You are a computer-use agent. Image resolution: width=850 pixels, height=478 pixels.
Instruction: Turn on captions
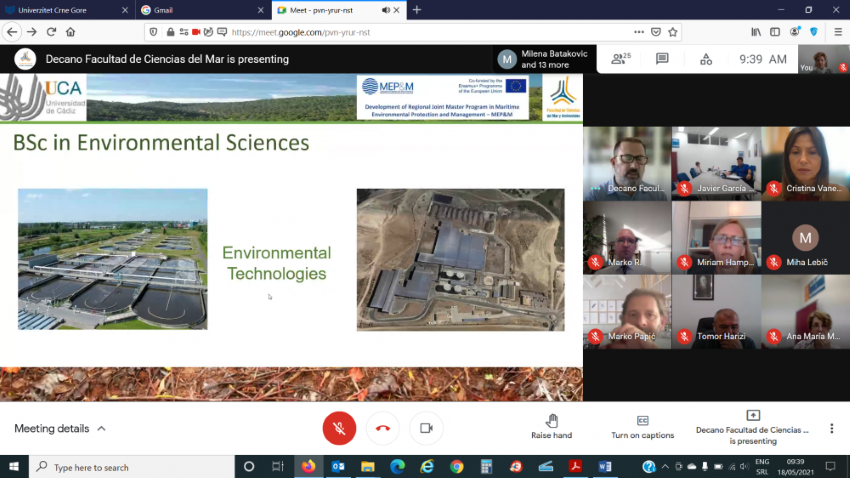coord(642,427)
